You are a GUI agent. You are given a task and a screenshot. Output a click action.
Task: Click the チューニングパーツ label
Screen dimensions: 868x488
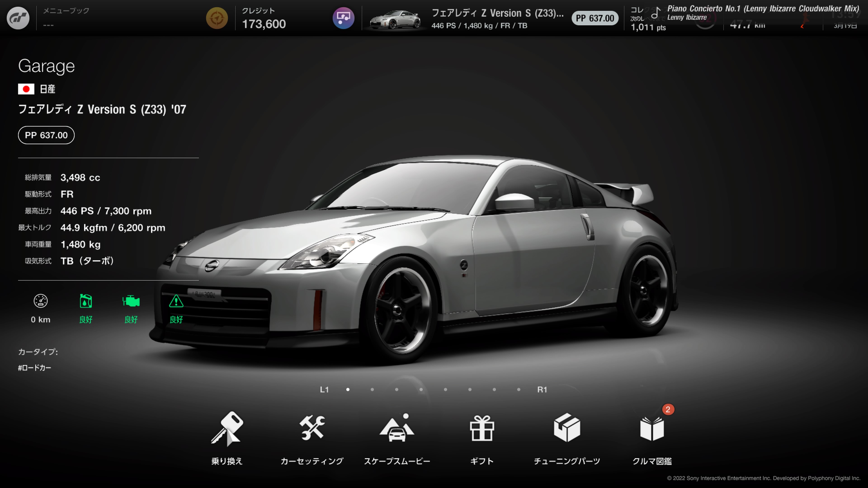click(x=567, y=461)
